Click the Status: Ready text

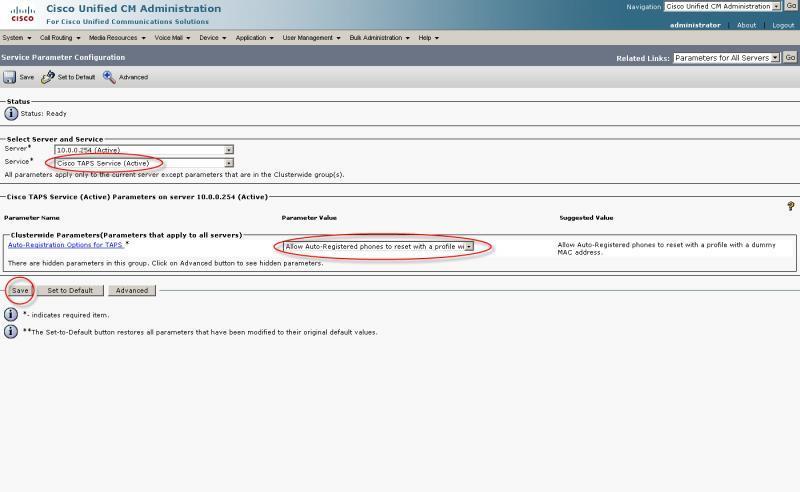pos(43,114)
